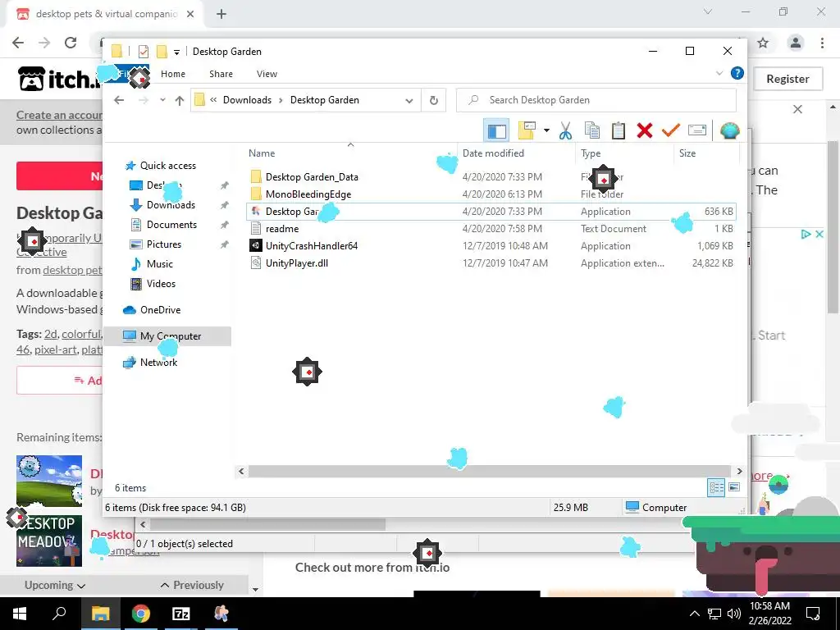Click the red X Delete icon
Image resolution: width=840 pixels, height=630 pixels.
point(645,130)
